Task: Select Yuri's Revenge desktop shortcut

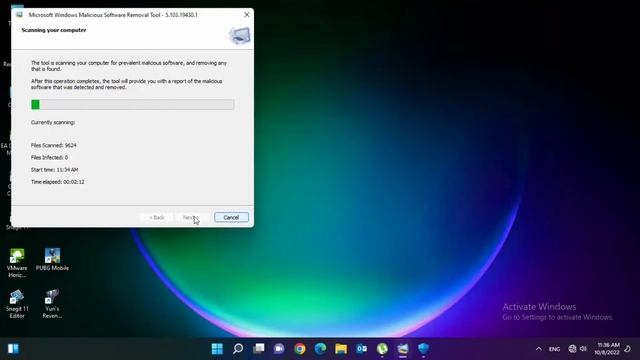Action: (x=52, y=304)
